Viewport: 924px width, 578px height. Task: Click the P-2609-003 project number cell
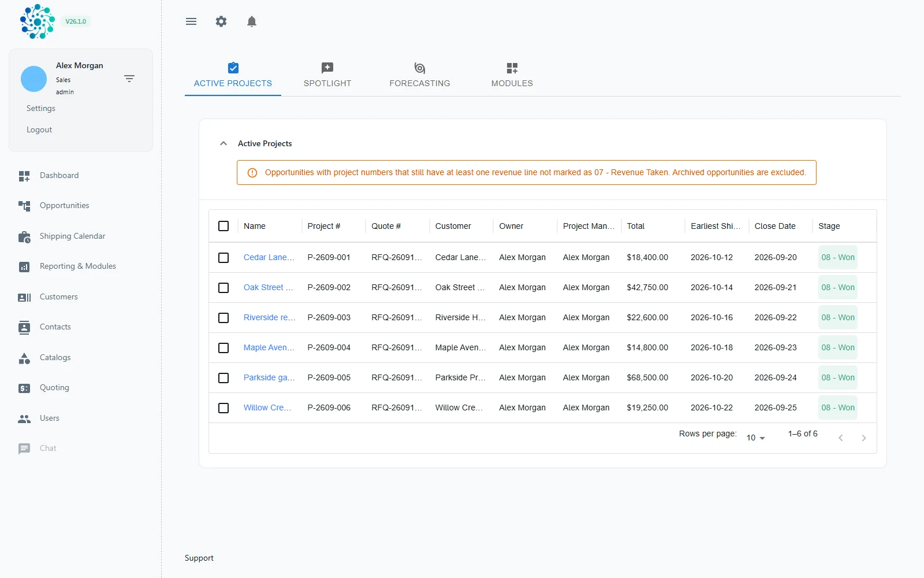click(x=329, y=317)
